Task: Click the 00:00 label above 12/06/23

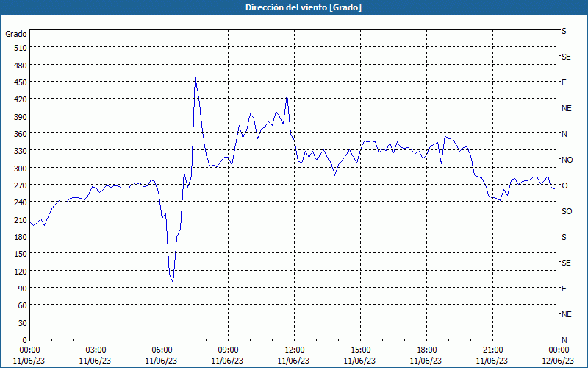Action: pos(559,350)
